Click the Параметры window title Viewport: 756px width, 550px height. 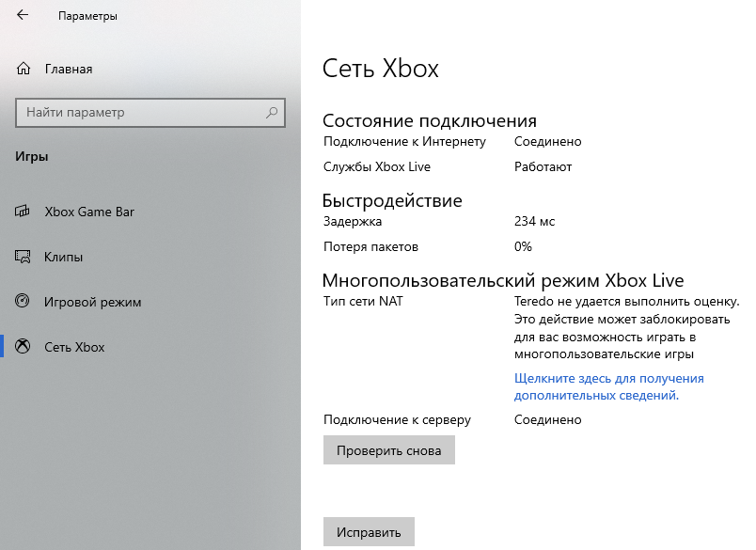coord(87,16)
